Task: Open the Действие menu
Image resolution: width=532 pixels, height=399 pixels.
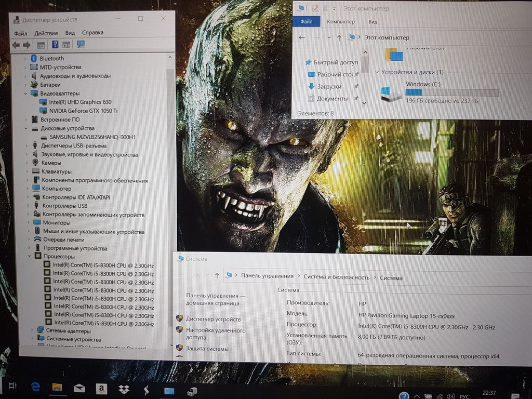Action: [x=46, y=33]
